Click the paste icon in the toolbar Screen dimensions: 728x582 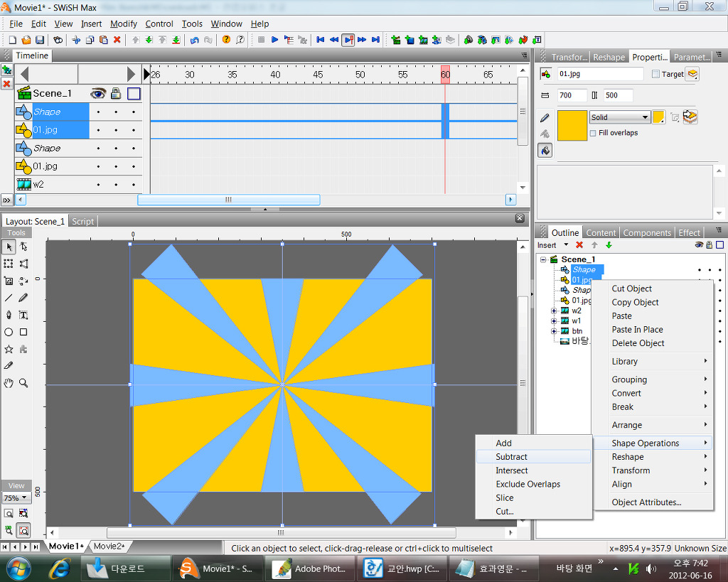104,40
